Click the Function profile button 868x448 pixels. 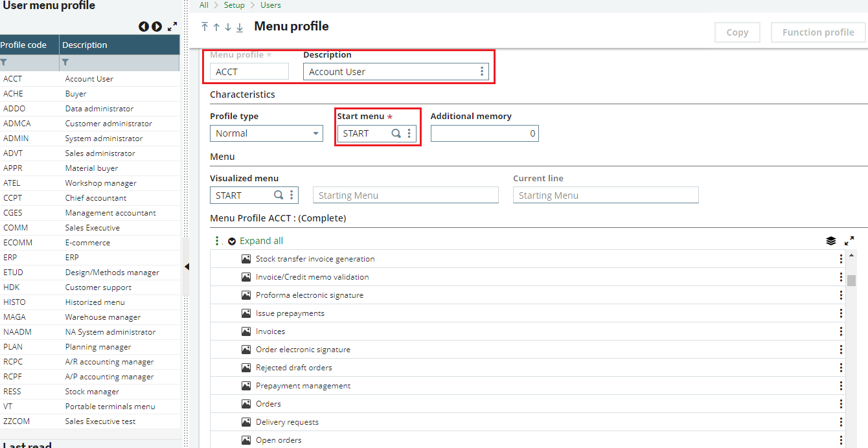tap(817, 32)
